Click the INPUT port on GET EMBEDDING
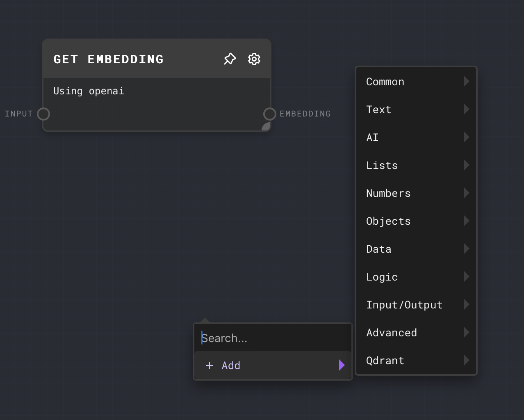 pyautogui.click(x=43, y=114)
